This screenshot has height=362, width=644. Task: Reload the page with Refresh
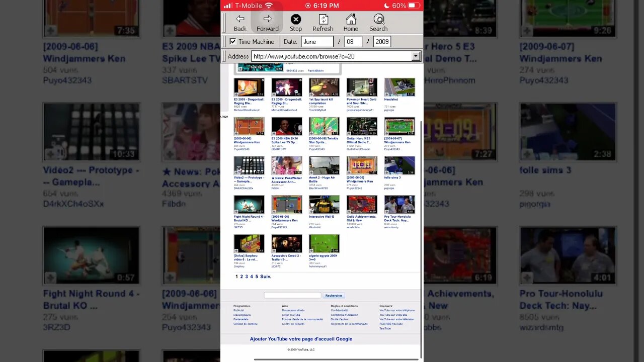[x=323, y=23]
